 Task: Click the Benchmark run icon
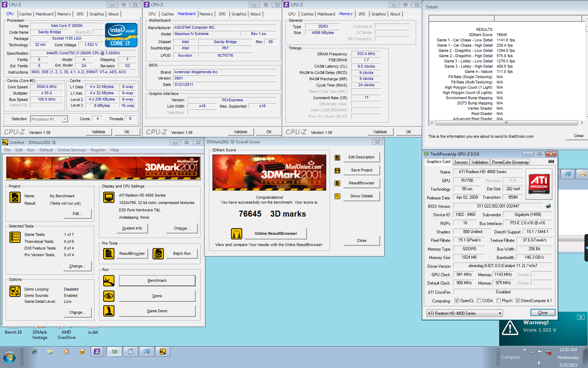(x=109, y=281)
